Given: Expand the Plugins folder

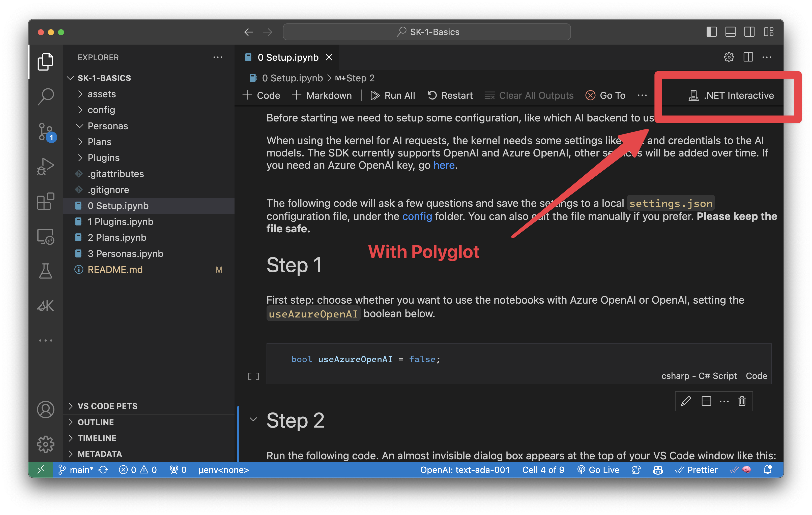Looking at the screenshot, I should (149, 158).
